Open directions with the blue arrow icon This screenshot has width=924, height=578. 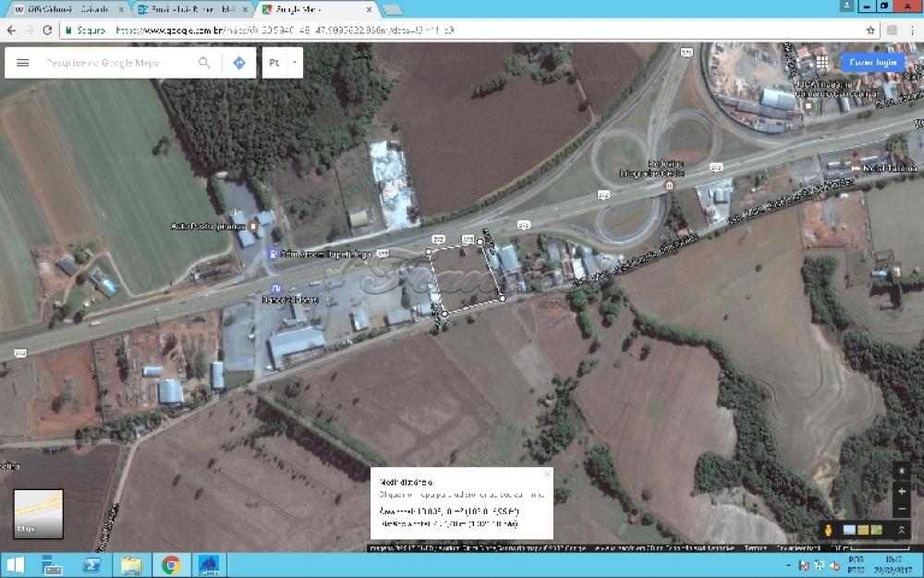pyautogui.click(x=239, y=63)
